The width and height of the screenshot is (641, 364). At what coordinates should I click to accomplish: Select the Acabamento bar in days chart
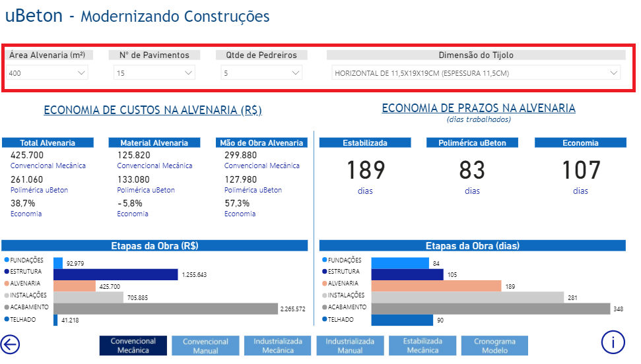pos(491,309)
